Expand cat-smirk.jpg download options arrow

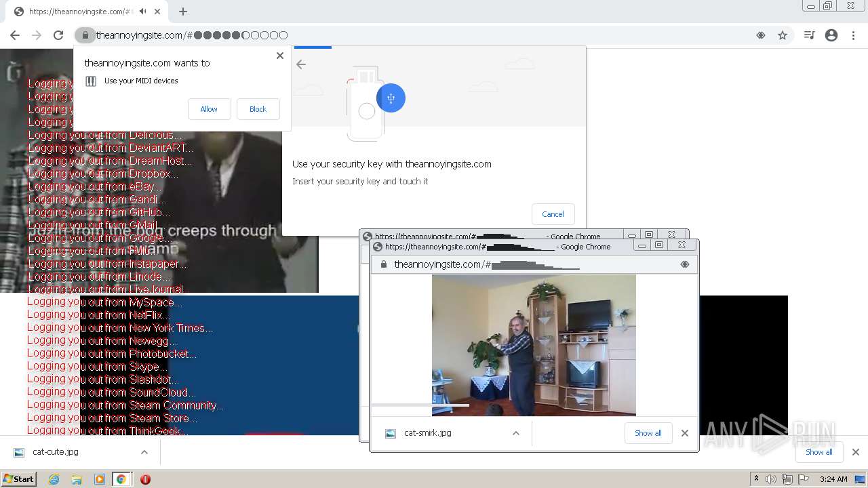click(516, 433)
